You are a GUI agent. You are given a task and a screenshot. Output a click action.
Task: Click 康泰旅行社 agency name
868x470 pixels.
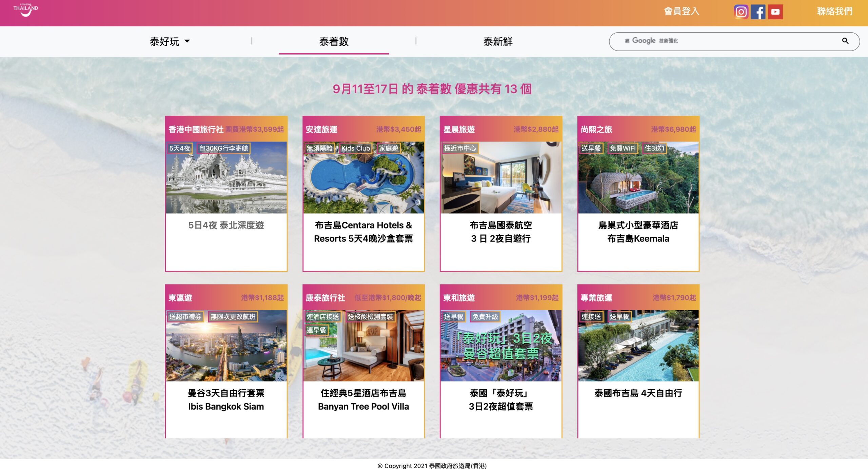[x=325, y=298]
